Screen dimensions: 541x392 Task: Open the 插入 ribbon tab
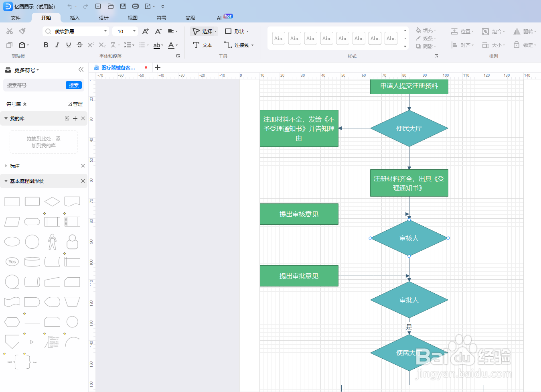[75, 18]
